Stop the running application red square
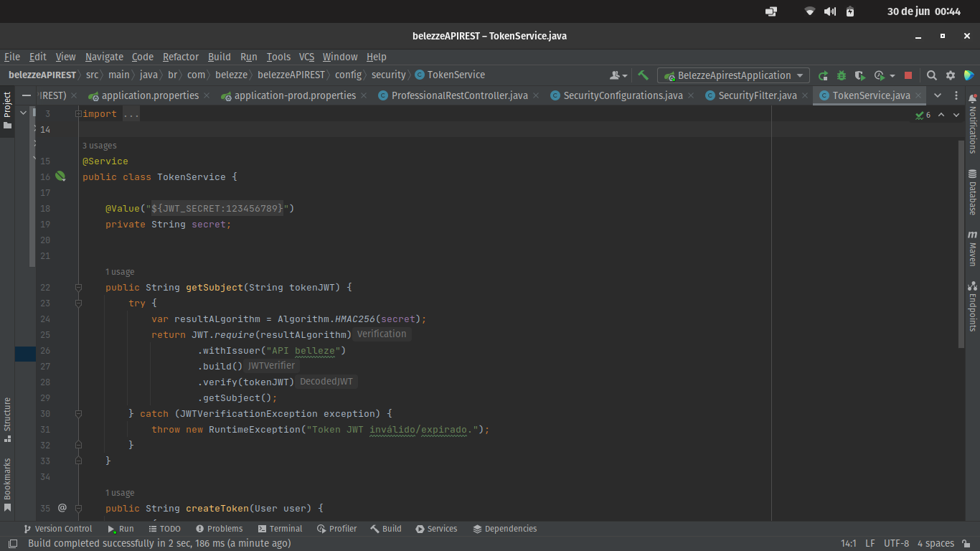The height and width of the screenshot is (551, 980). point(908,75)
